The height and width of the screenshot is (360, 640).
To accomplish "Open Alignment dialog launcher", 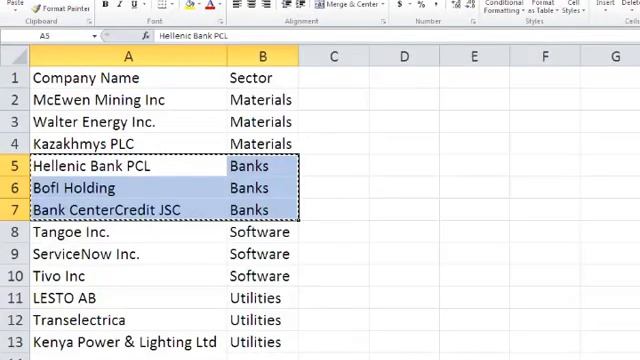I will point(383,22).
